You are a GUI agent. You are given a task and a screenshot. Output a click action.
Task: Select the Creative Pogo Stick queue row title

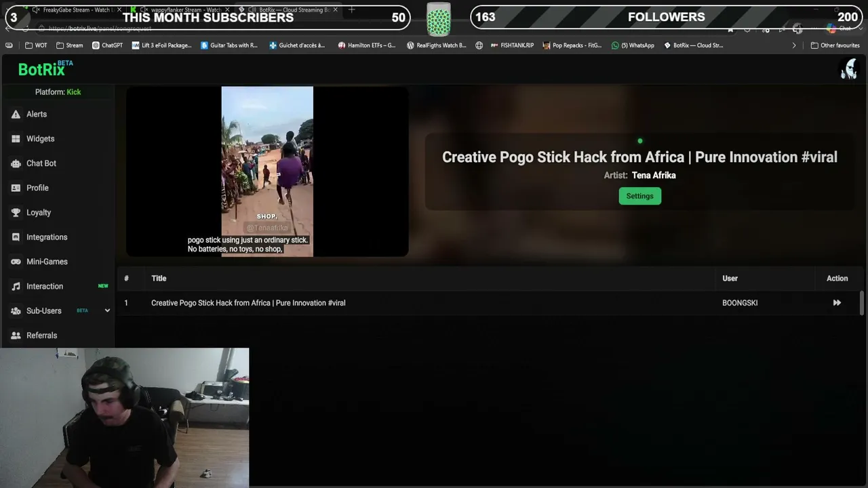click(x=248, y=303)
